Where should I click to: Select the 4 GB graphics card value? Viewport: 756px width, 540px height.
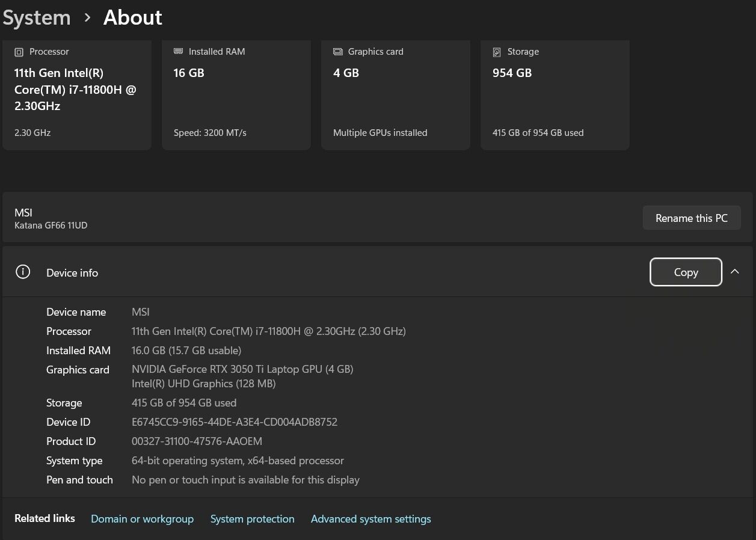(x=346, y=73)
